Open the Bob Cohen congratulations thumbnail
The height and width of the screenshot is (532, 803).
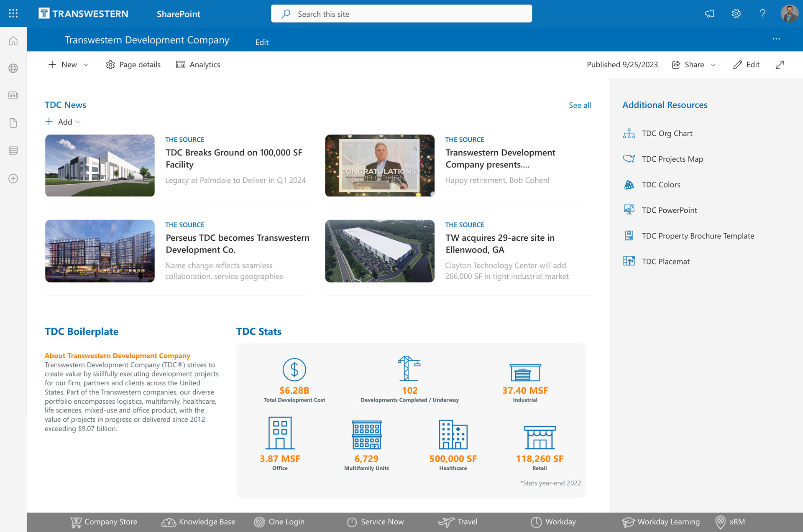(380, 165)
